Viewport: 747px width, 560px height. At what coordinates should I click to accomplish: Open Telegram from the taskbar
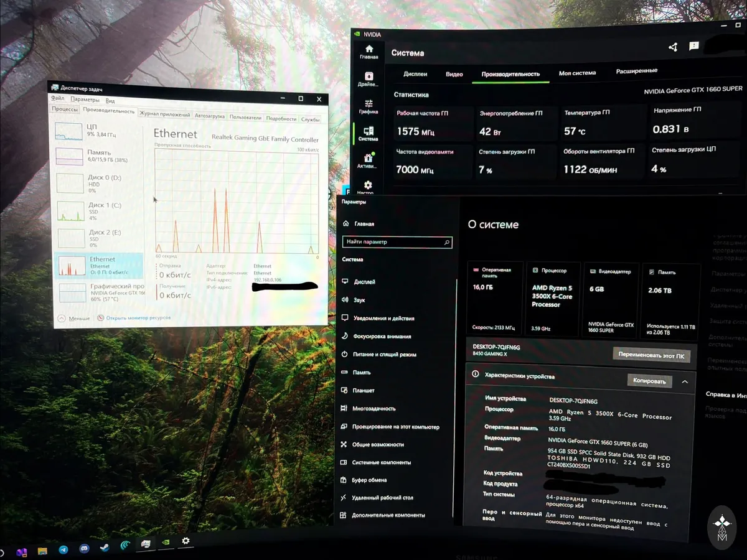[x=63, y=549]
